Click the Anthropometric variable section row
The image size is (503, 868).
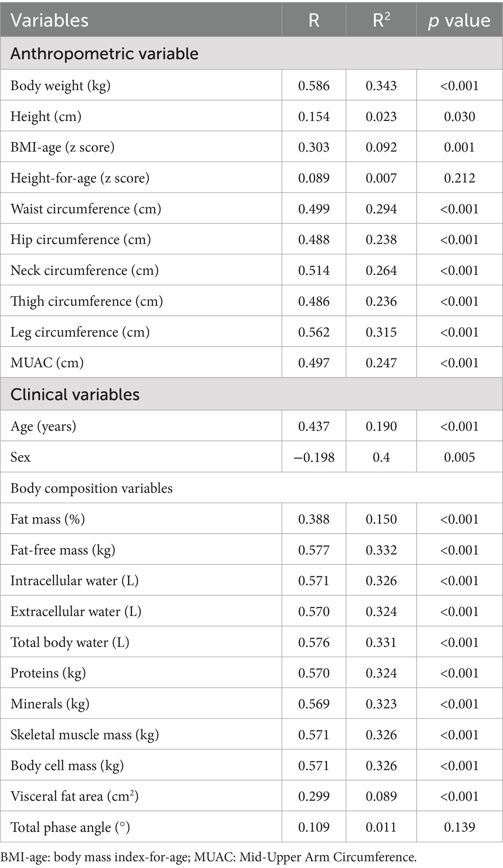(252, 53)
